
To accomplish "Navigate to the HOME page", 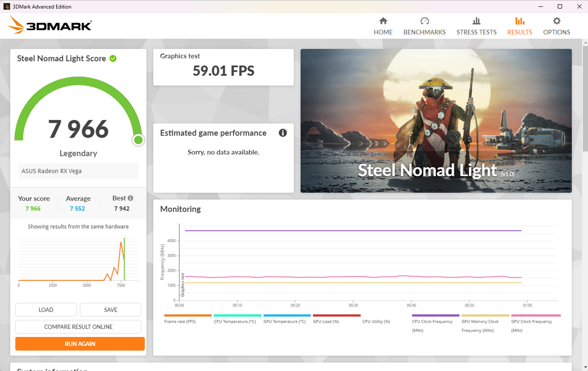I will pos(383,26).
